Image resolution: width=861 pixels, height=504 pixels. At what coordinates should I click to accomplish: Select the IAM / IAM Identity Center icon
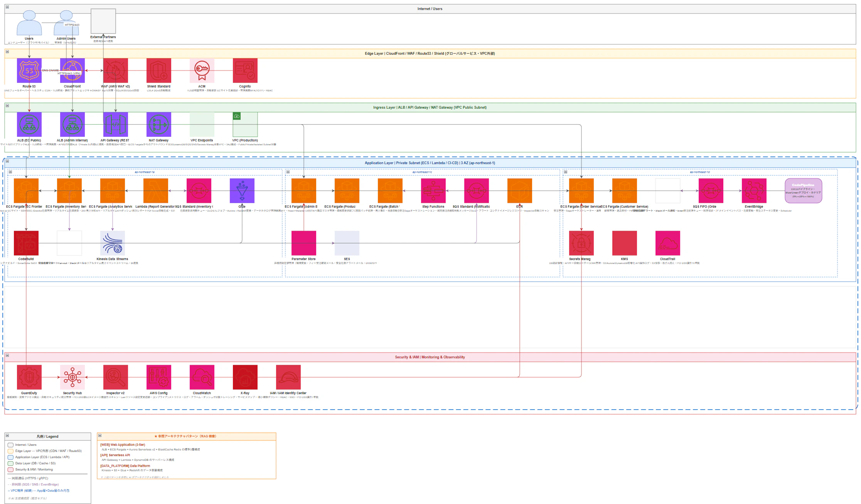(288, 377)
